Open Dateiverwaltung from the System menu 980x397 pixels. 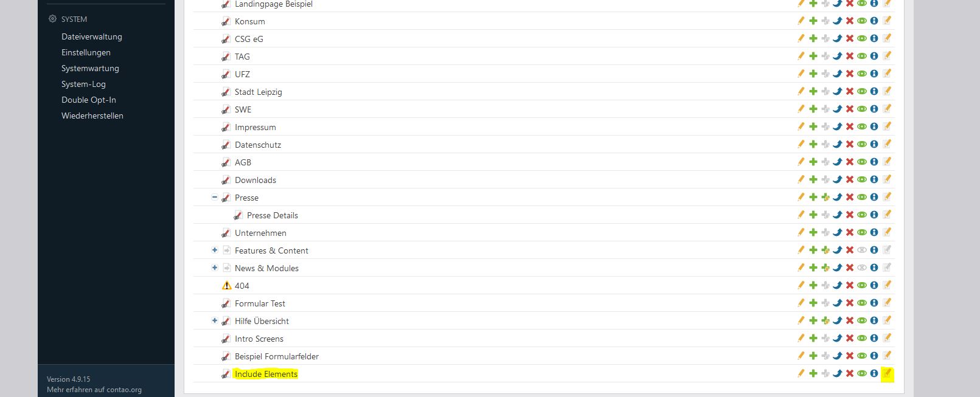click(91, 36)
